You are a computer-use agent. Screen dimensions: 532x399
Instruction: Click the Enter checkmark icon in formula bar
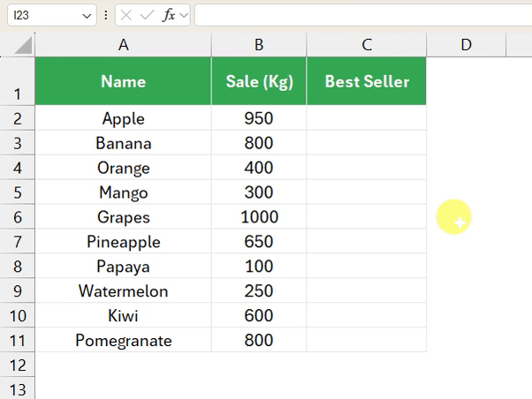click(148, 15)
